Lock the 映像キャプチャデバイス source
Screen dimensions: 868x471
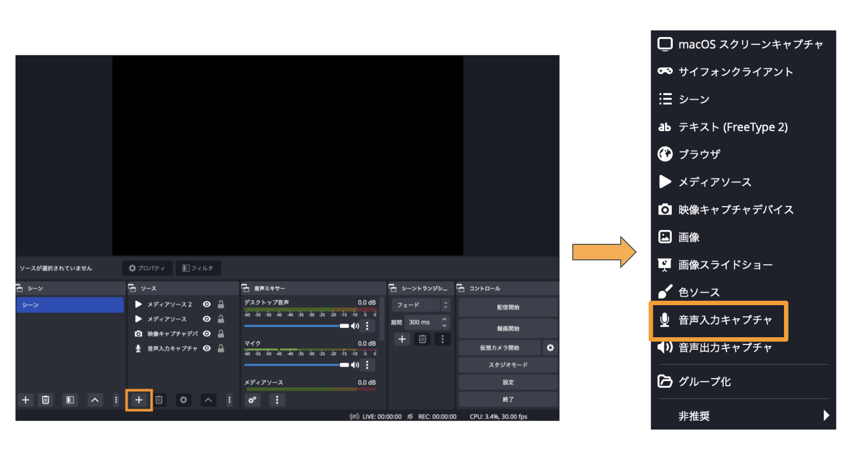click(x=221, y=333)
